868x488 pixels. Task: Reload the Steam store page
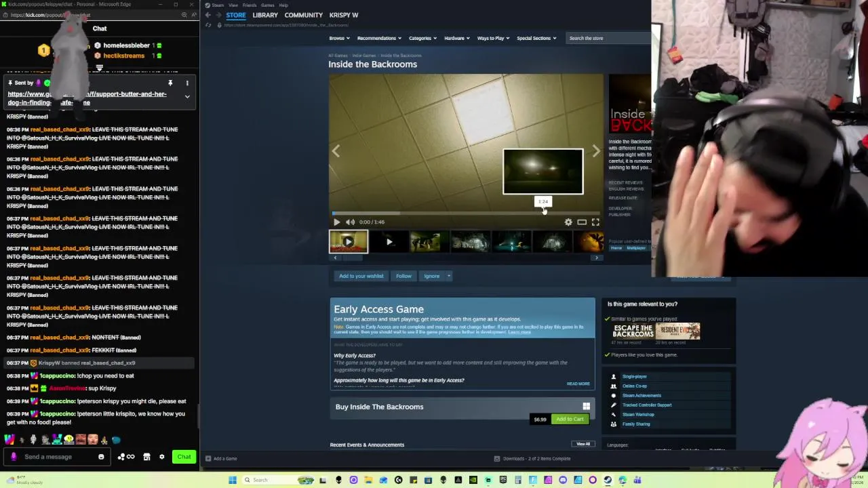(208, 25)
